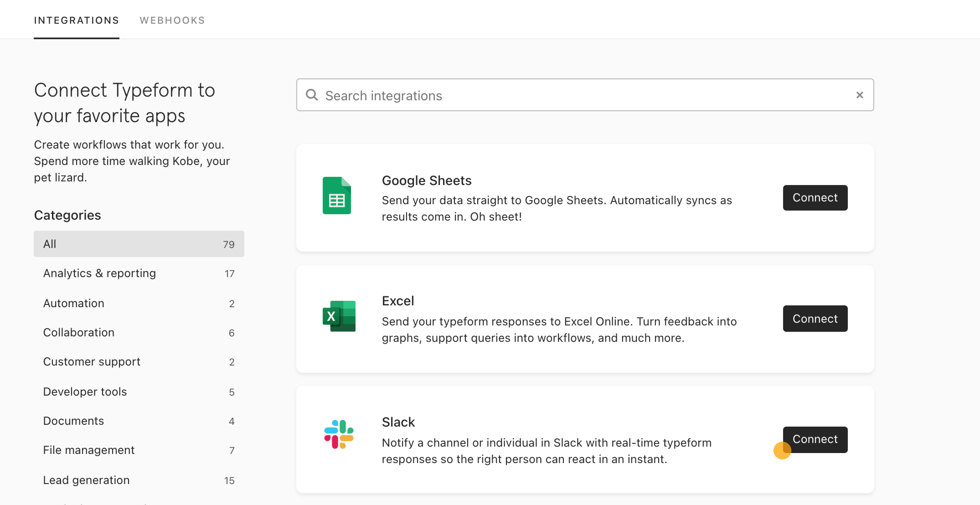Filter by File management category
Image resolution: width=980 pixels, height=505 pixels.
click(139, 450)
